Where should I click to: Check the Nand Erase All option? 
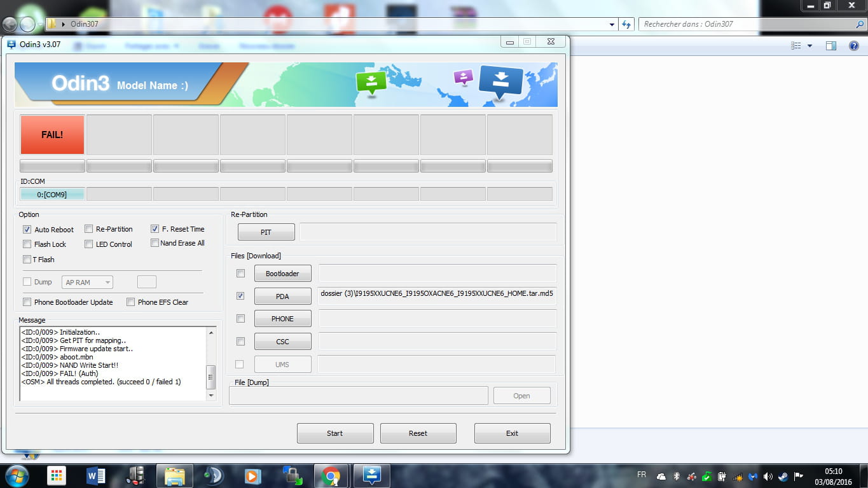(155, 243)
